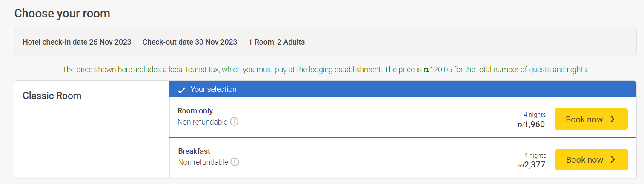This screenshot has height=184, width=644.
Task: Book the Breakfast rate now
Action: 592,159
